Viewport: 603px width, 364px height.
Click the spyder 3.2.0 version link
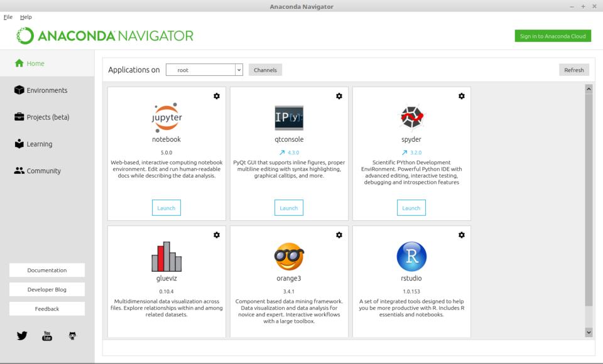tap(416, 153)
